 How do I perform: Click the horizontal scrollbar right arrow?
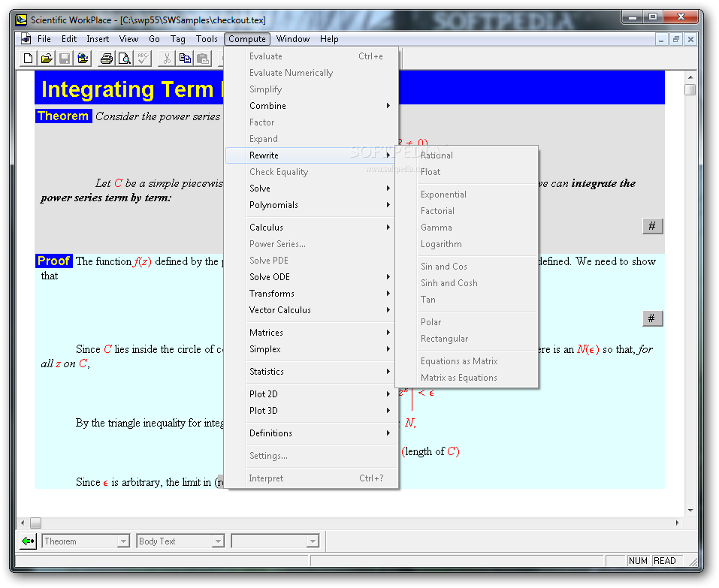tap(677, 523)
